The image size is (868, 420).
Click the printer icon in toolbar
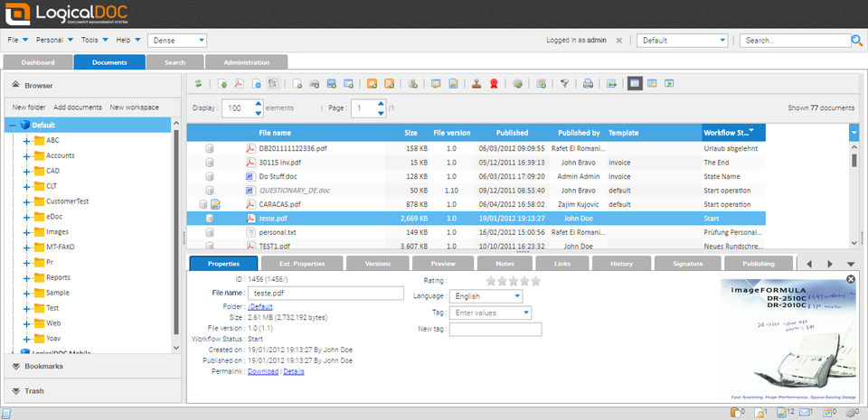[x=588, y=84]
